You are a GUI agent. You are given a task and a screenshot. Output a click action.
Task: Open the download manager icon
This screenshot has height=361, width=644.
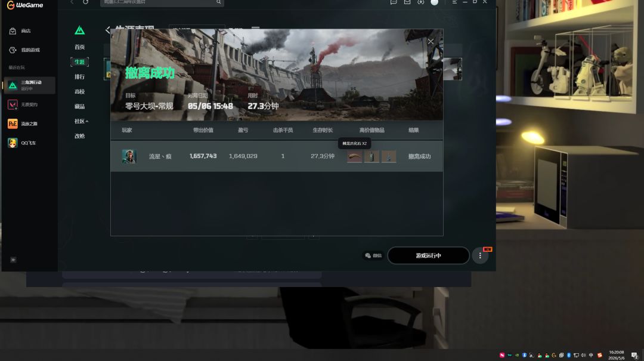[x=420, y=2]
